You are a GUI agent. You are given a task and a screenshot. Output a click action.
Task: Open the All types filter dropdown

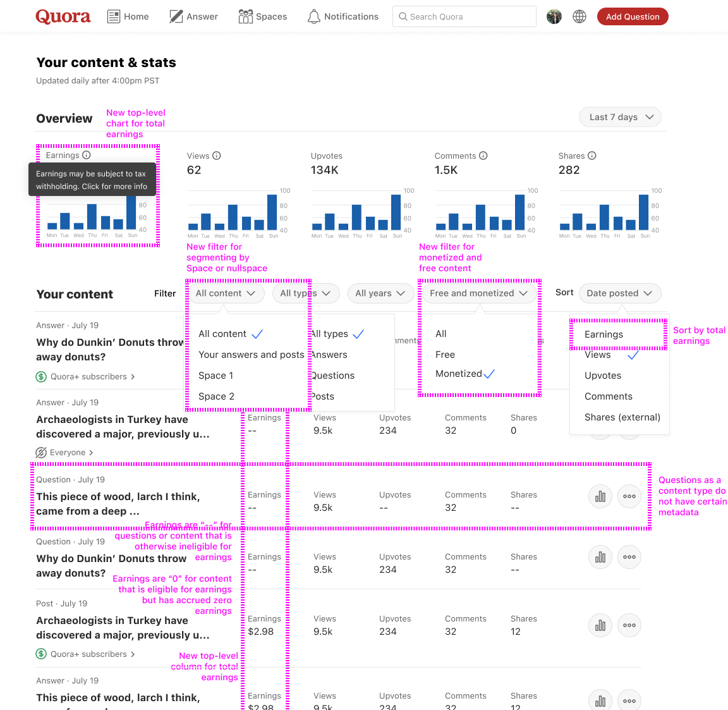306,293
